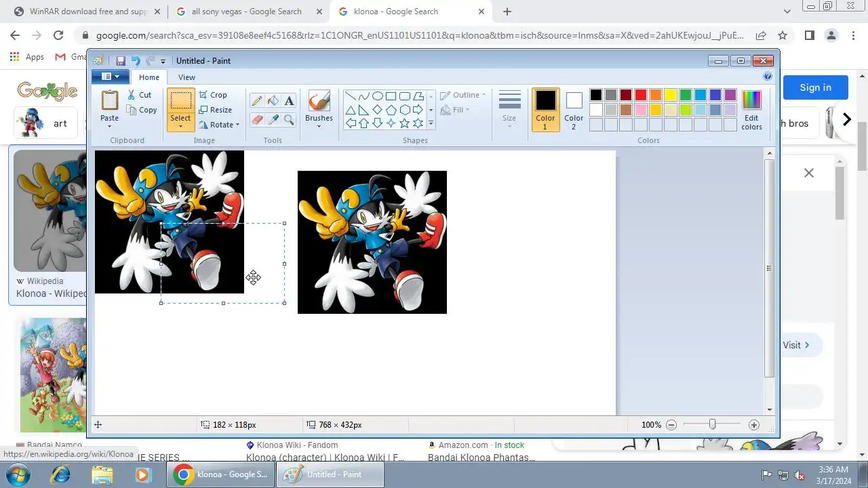Select the Diamond shape
Viewport: 868px width, 488px height.
(377, 110)
